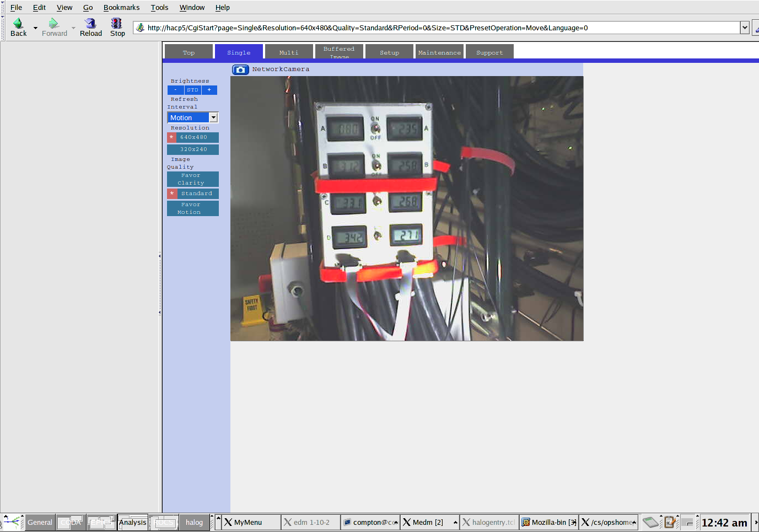Open the Window menu
This screenshot has width=759, height=532.
tap(192, 7)
